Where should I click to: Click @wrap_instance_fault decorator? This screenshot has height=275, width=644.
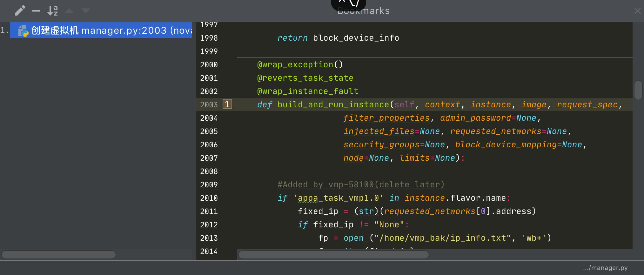click(x=308, y=91)
